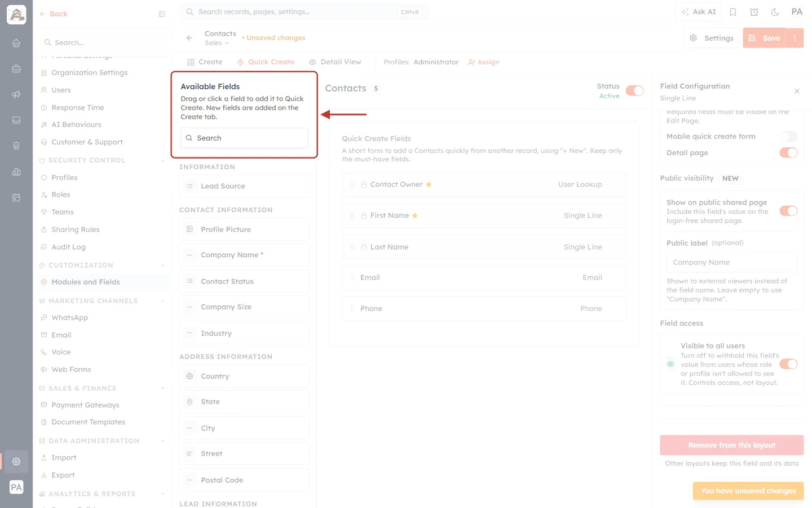Turn off the Detail page toggle
Image resolution: width=812 pixels, height=508 pixels.
(788, 152)
